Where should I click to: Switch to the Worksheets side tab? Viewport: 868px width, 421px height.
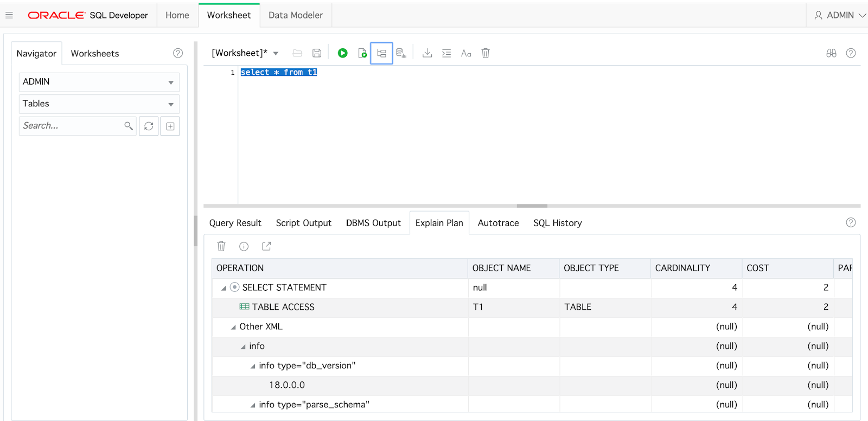95,53
